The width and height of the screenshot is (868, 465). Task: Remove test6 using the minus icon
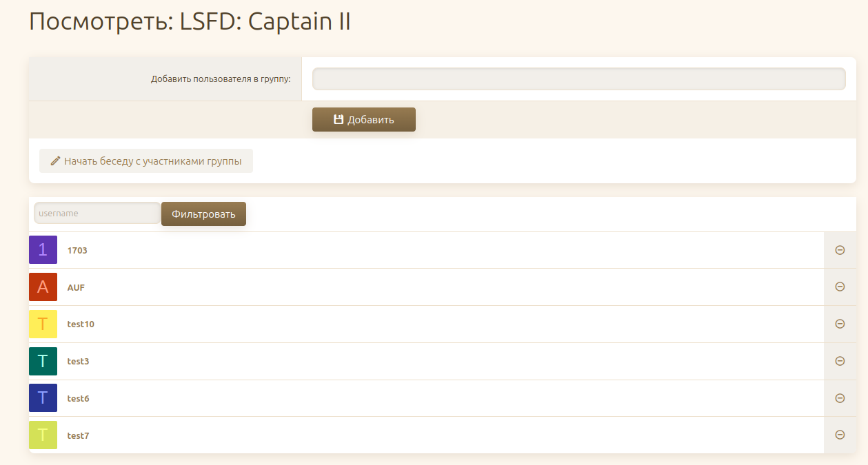tap(840, 398)
